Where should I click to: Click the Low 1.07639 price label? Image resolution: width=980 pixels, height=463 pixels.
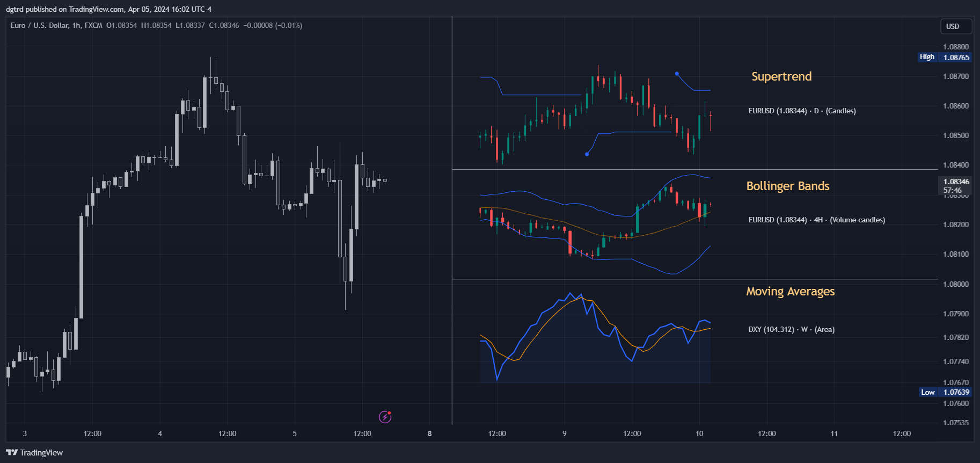[x=945, y=392]
